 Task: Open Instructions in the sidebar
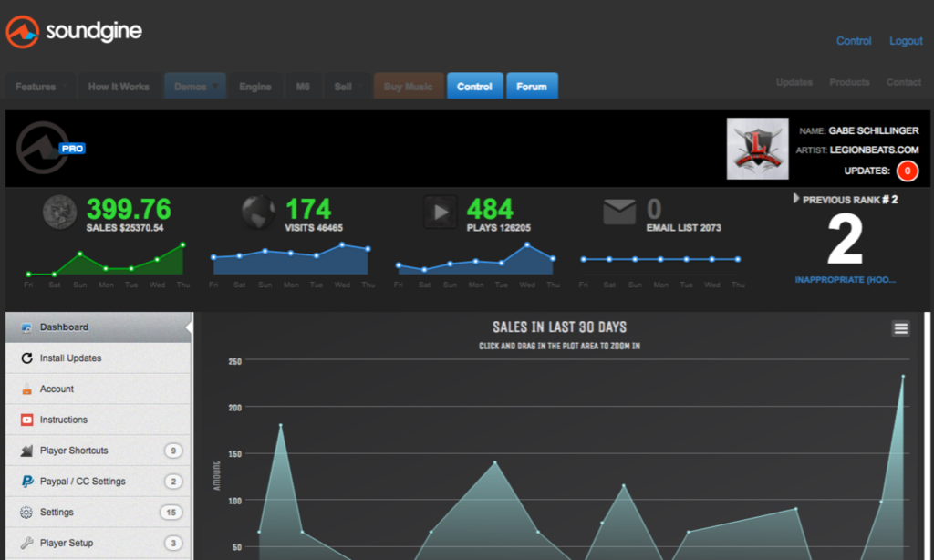99,420
